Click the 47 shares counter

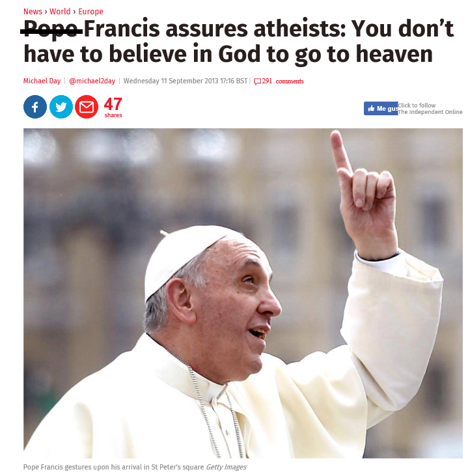tap(113, 107)
